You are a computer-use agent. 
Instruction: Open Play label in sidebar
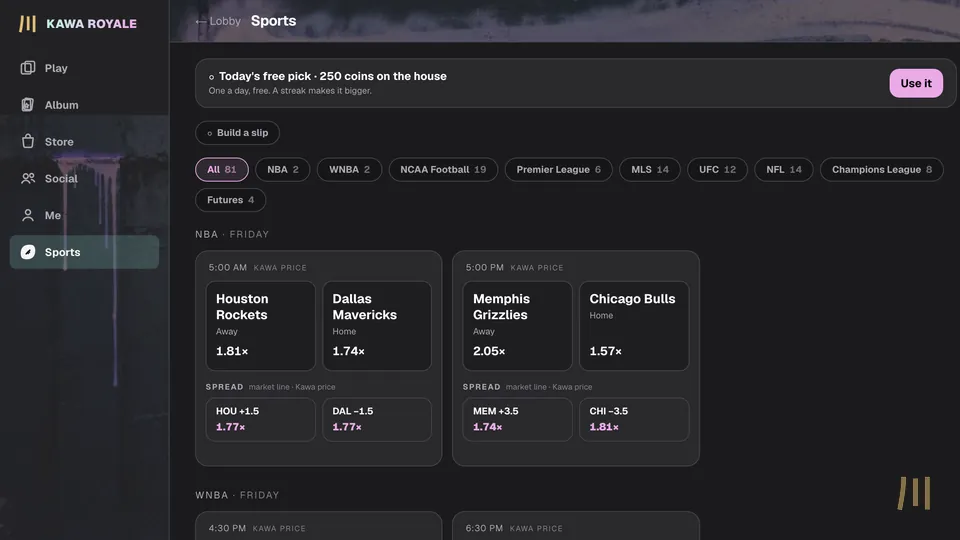56,68
